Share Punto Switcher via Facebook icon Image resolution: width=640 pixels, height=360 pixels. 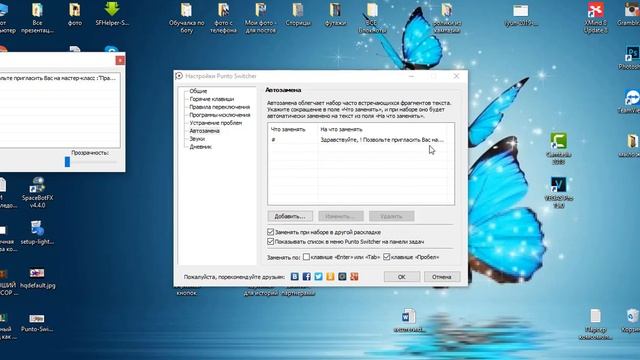[307, 277]
